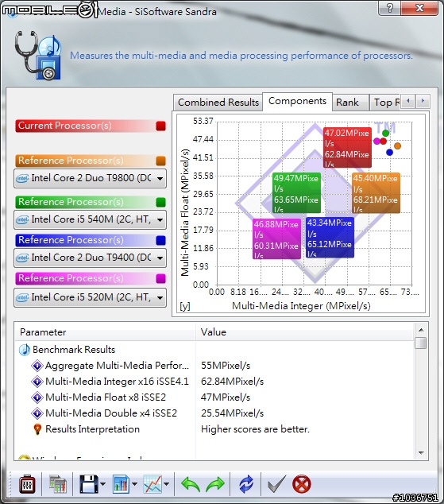Toggle the orange Reference Processor swatch
444x504 pixels.
161,161
